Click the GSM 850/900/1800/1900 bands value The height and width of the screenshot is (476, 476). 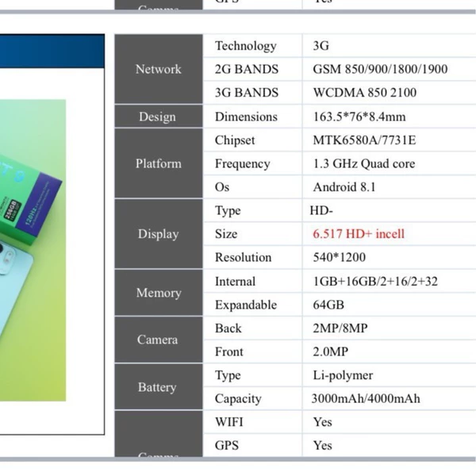coord(380,69)
